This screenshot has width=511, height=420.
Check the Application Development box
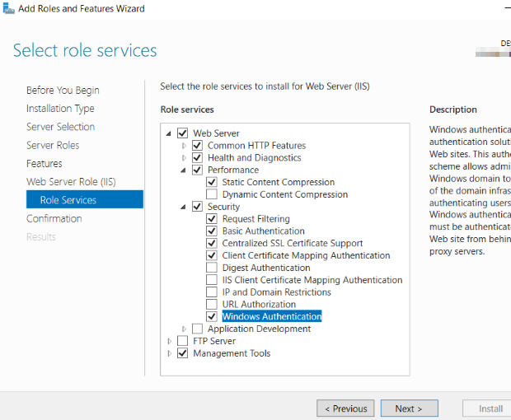(197, 329)
